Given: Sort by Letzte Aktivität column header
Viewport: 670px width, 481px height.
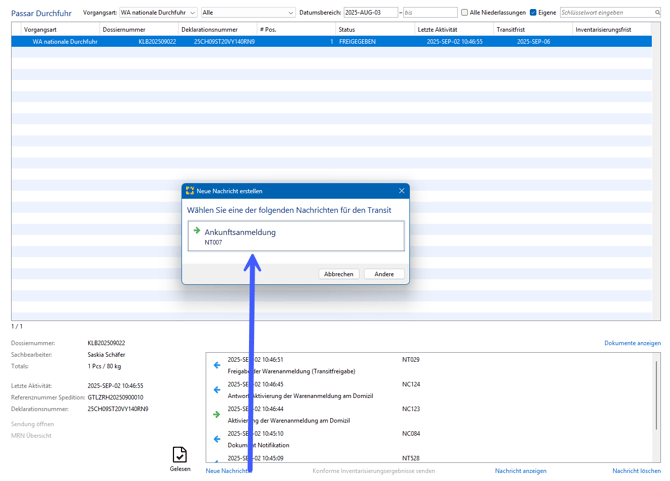Looking at the screenshot, I should (x=454, y=29).
